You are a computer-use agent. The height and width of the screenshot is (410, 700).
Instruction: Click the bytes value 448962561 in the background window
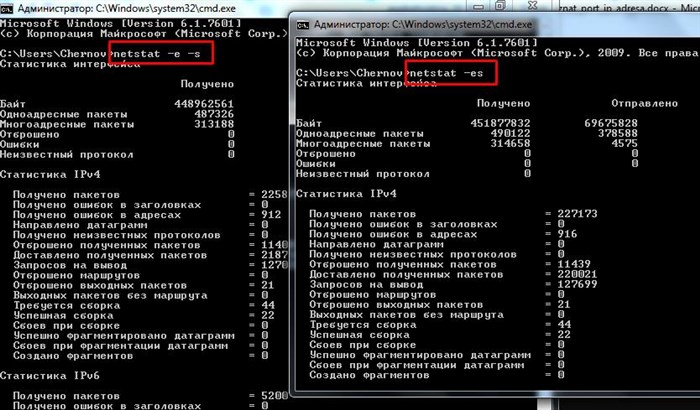tap(204, 104)
